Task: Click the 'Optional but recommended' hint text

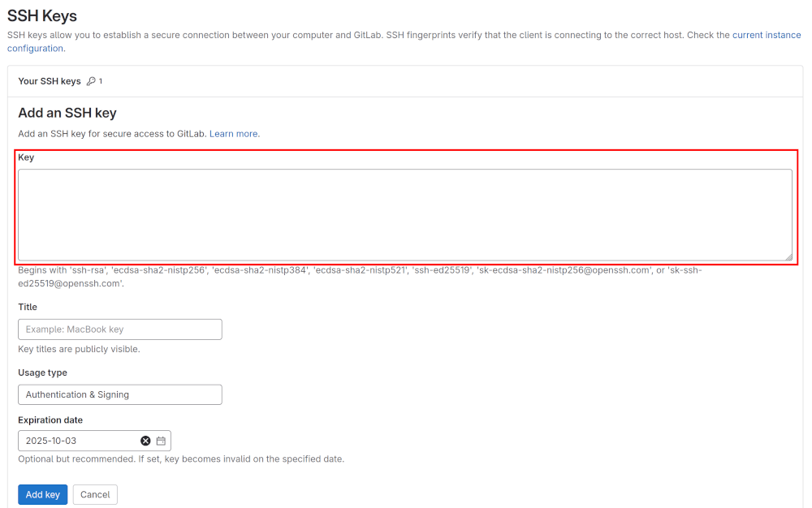Action: (181, 458)
